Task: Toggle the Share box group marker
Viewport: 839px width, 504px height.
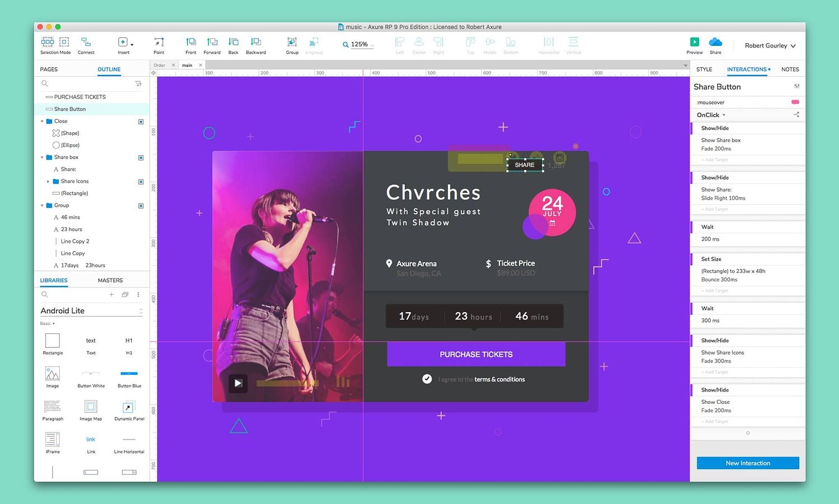Action: (x=141, y=158)
